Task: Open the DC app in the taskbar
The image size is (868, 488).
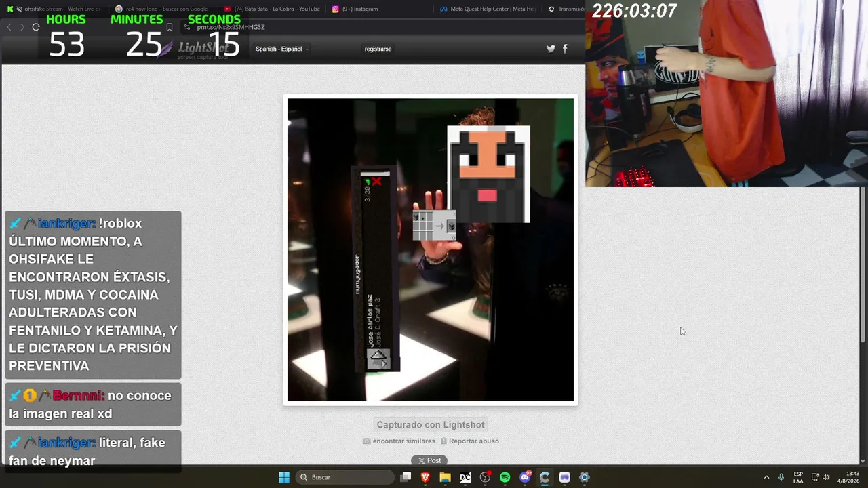Action: pyautogui.click(x=465, y=477)
